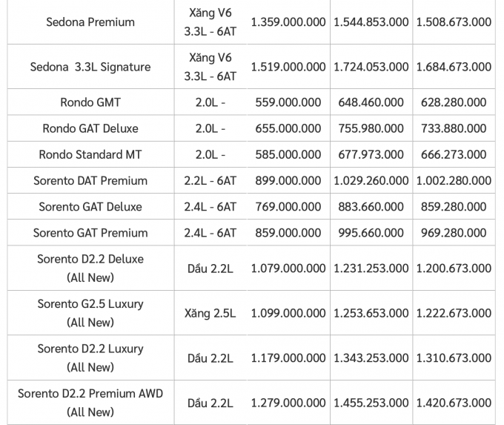Viewport: 504px width, 425px height.
Task: Select the Xăng 2.5L engine cell
Action: [x=209, y=313]
